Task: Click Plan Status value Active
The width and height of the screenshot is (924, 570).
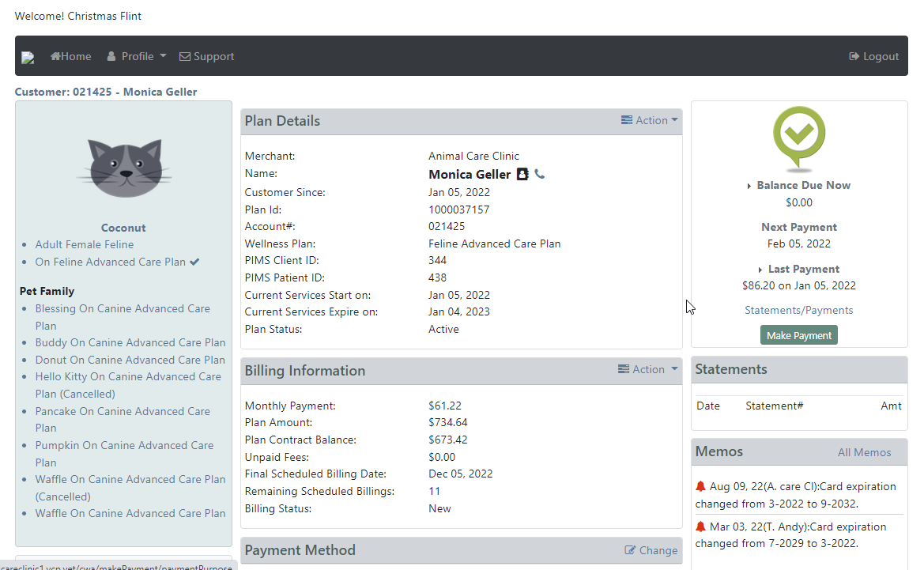Action: coord(443,330)
